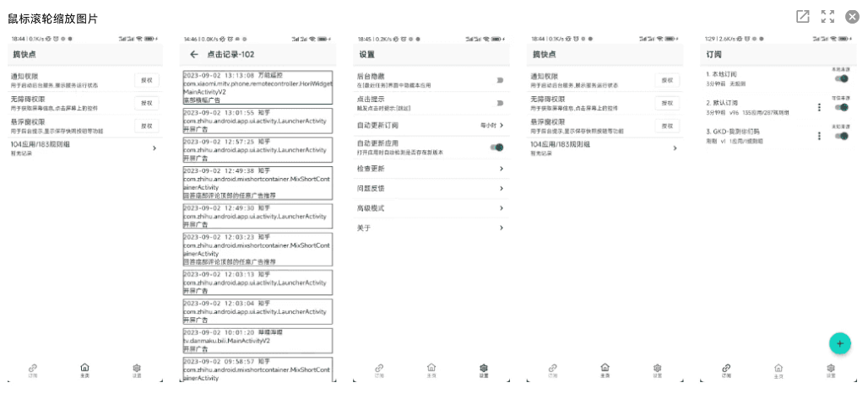
Task: Open the 问题反馈 entry
Action: pos(432,188)
